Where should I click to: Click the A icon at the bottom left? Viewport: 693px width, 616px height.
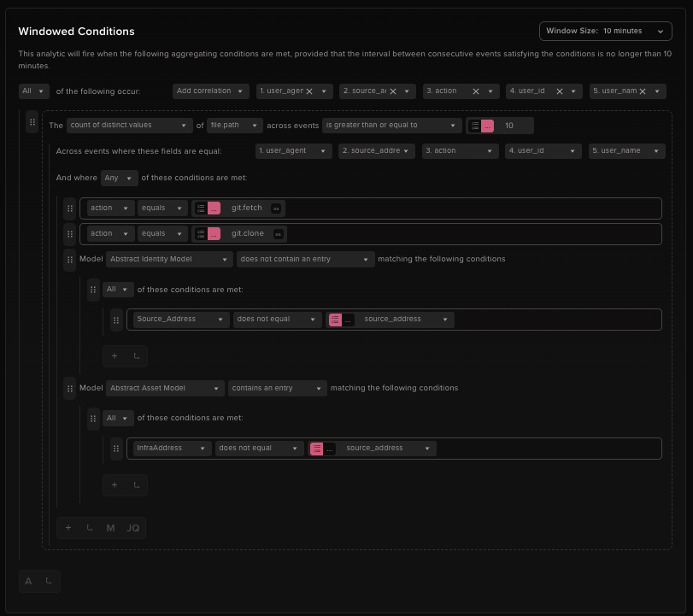(28, 581)
